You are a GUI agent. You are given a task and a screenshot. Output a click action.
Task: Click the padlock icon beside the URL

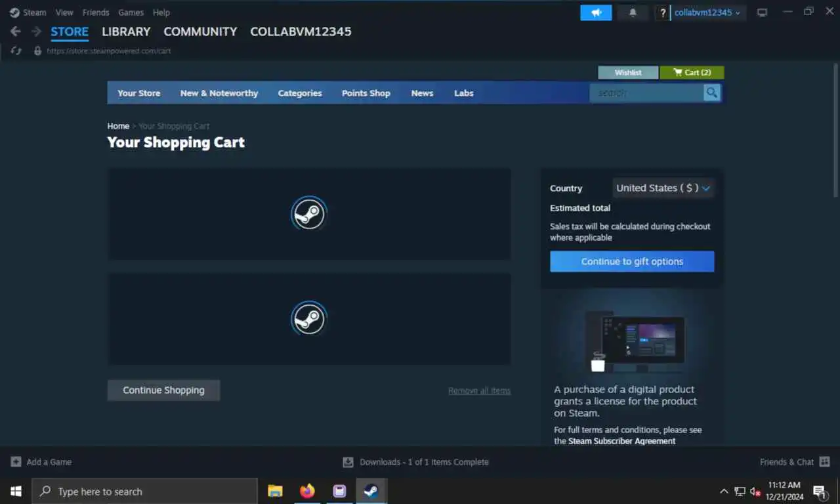pyautogui.click(x=37, y=51)
